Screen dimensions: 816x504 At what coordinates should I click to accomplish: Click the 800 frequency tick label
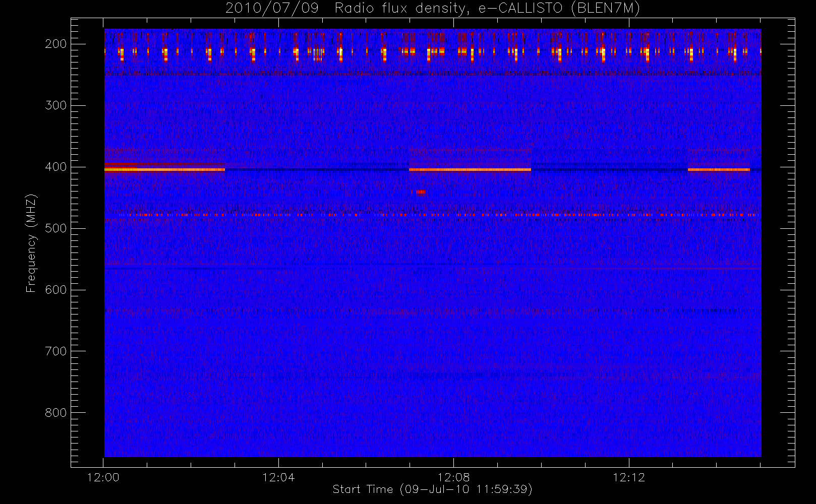[x=56, y=413]
